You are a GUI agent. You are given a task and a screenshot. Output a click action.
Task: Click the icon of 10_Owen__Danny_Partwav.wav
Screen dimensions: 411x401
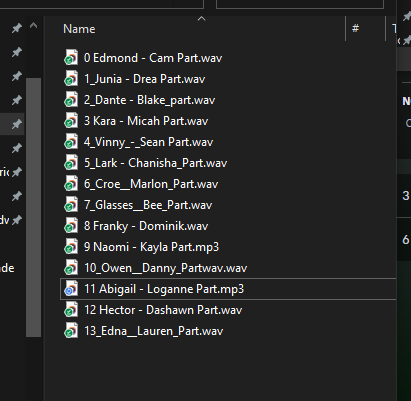(71, 267)
